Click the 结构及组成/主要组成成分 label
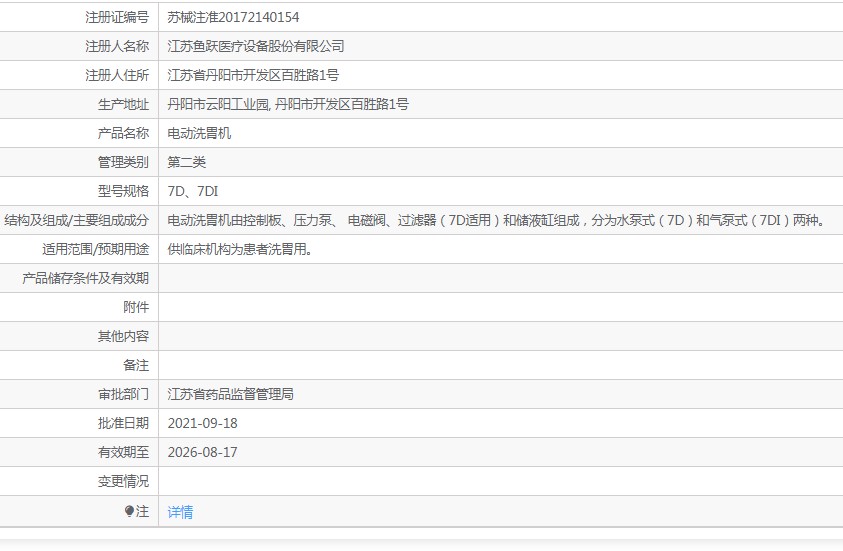This screenshot has height=551, width=843. pos(77,220)
